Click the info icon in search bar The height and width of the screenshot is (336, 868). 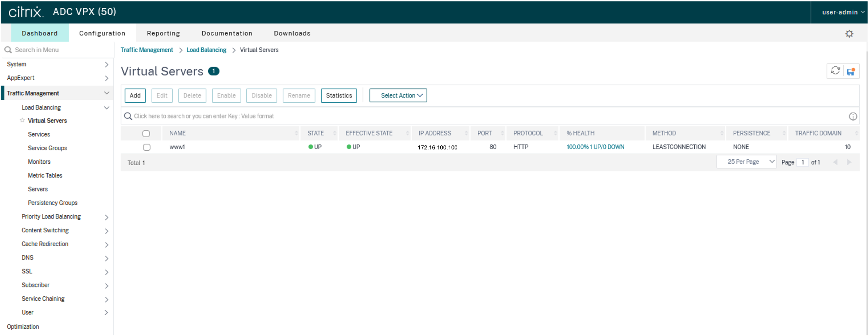click(853, 116)
